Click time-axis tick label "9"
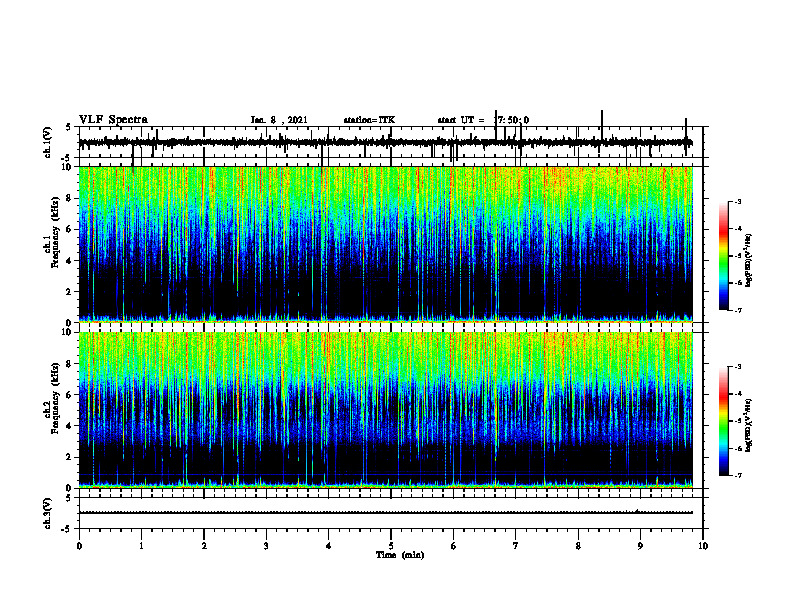 [x=640, y=546]
